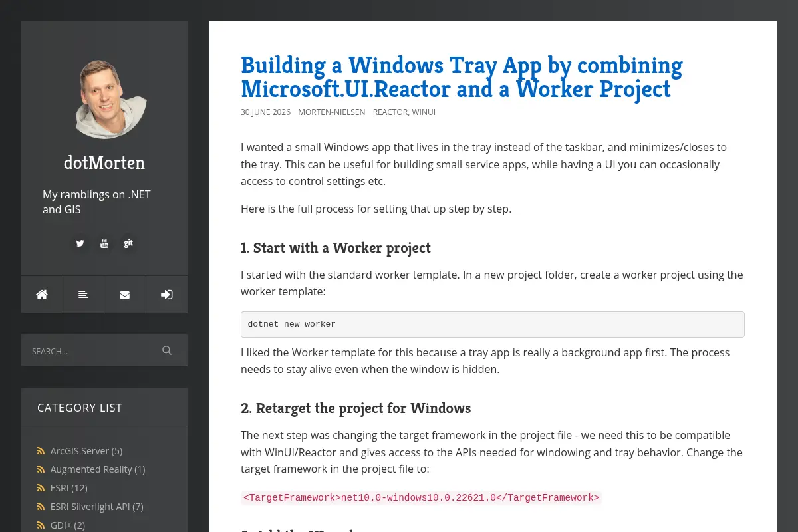This screenshot has width=798, height=532.
Task: Click the search magnifier icon
Action: click(x=167, y=350)
